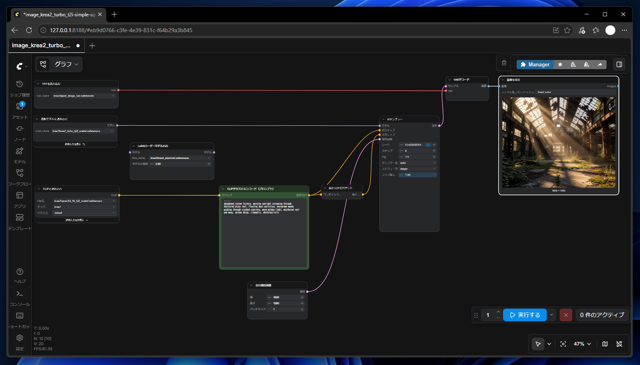Click the second warning-triangle icon before share arrow
This screenshot has width=640, height=365.
tap(586, 65)
